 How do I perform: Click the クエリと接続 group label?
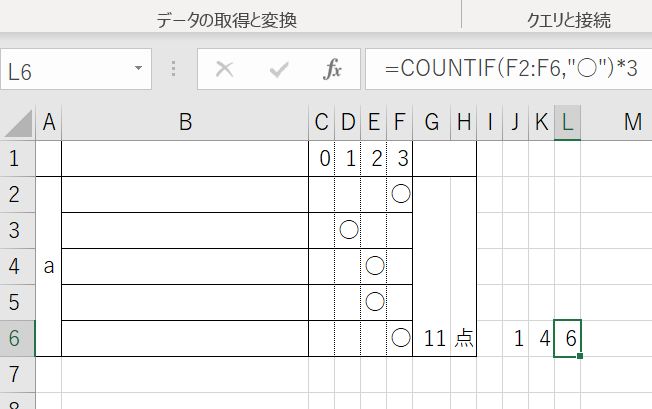click(x=569, y=20)
